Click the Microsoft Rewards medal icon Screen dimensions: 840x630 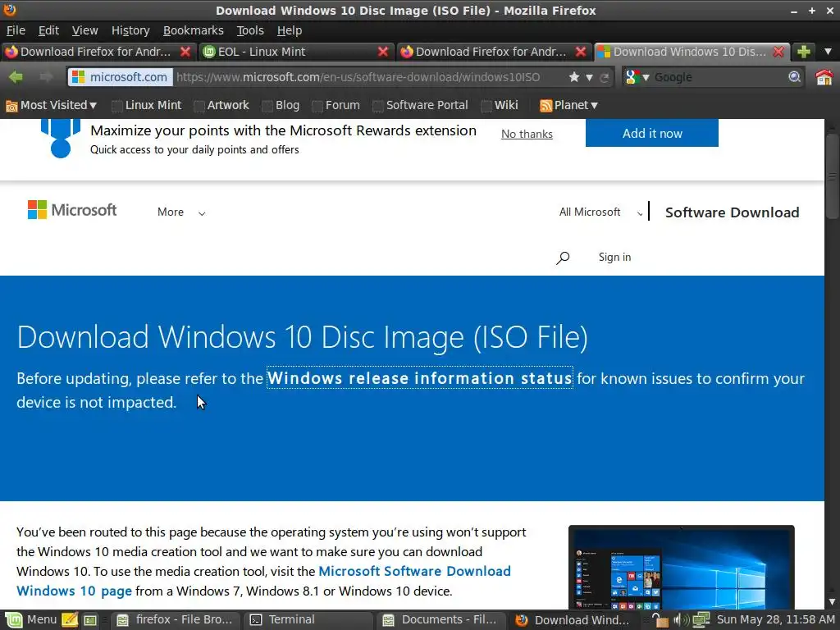61,139
